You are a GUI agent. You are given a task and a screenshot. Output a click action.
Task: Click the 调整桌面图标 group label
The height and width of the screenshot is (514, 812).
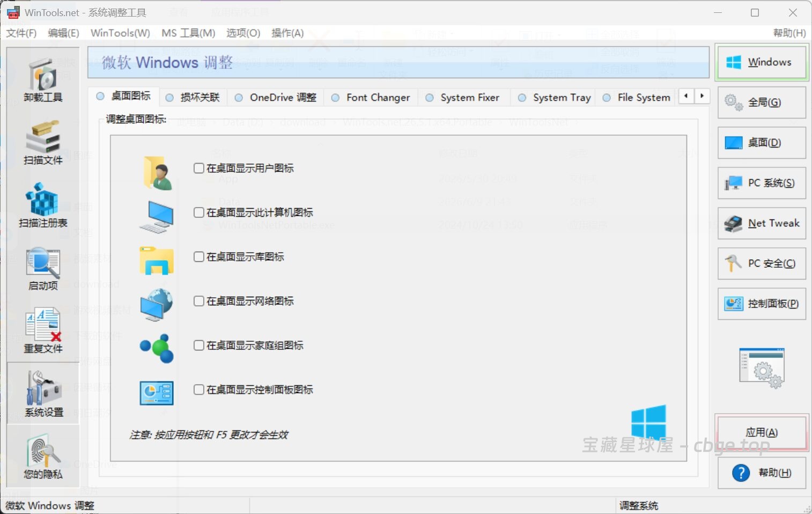pos(136,119)
